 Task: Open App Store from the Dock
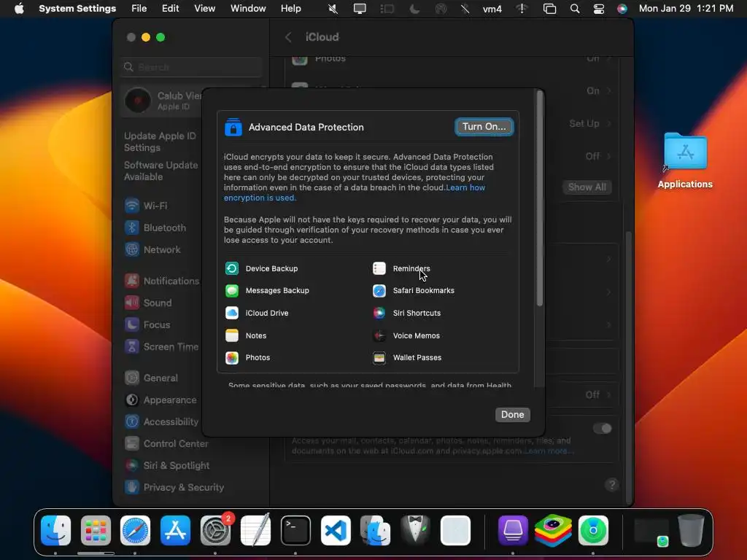coord(175,530)
